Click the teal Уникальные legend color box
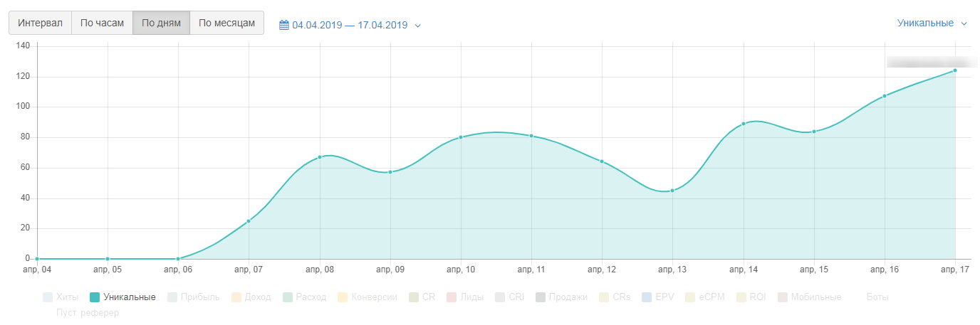980x325 pixels. [x=95, y=297]
